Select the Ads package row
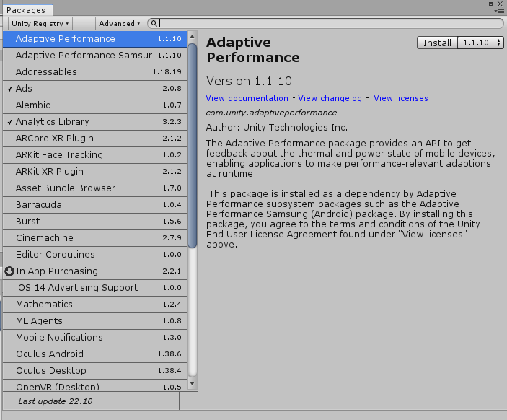The height and width of the screenshot is (420, 507). (x=94, y=89)
